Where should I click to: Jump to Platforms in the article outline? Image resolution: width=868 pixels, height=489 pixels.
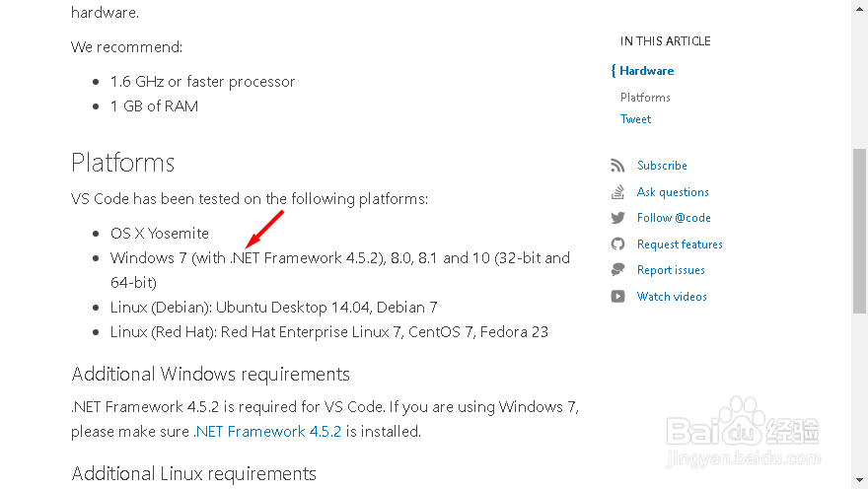[x=645, y=98]
